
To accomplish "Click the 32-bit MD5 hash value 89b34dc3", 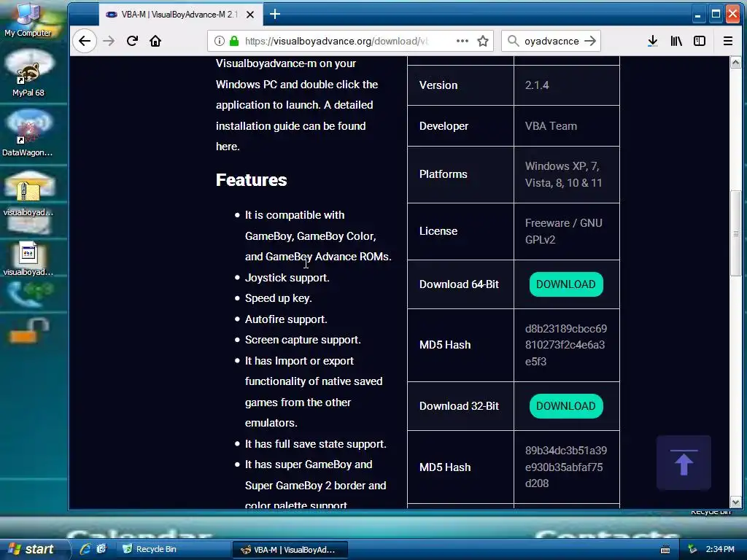I will 566,467.
